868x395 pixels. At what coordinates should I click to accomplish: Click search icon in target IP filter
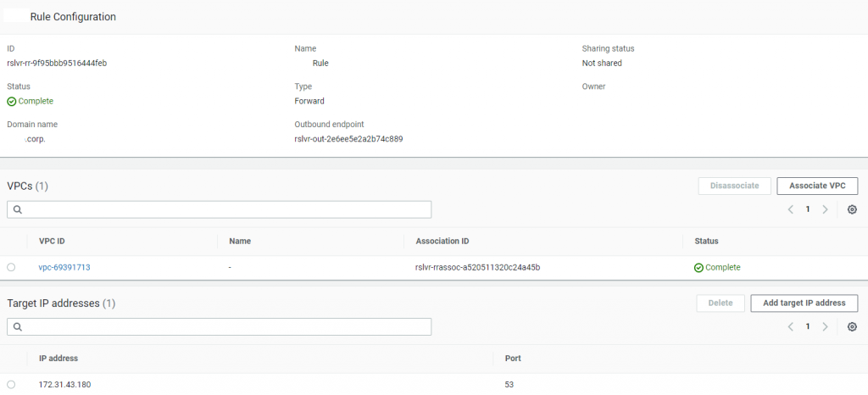(x=17, y=326)
